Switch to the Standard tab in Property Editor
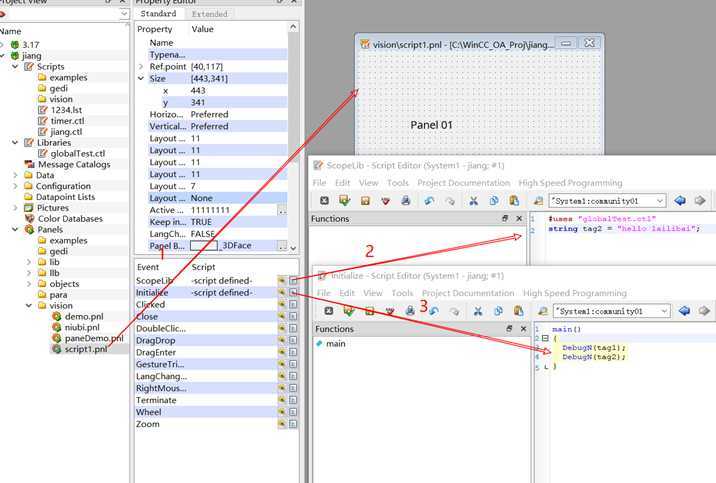 158,14
